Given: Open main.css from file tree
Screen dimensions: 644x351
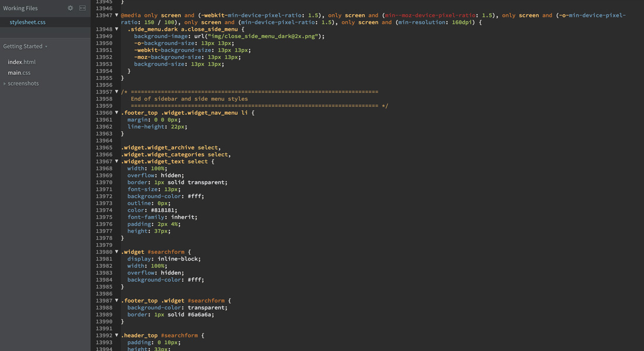Looking at the screenshot, I should (19, 73).
